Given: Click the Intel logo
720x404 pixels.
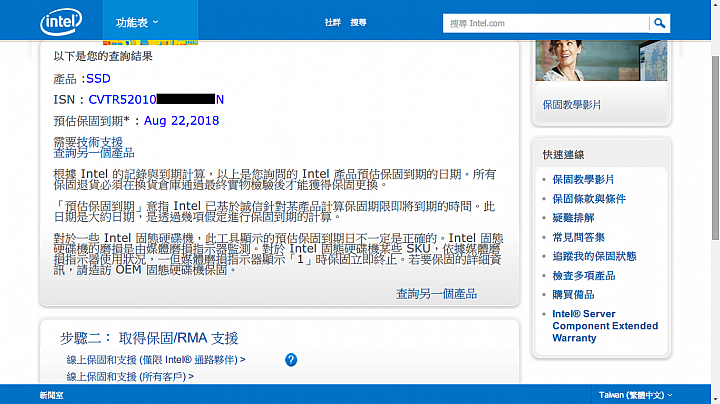Looking at the screenshot, I should pyautogui.click(x=61, y=22).
